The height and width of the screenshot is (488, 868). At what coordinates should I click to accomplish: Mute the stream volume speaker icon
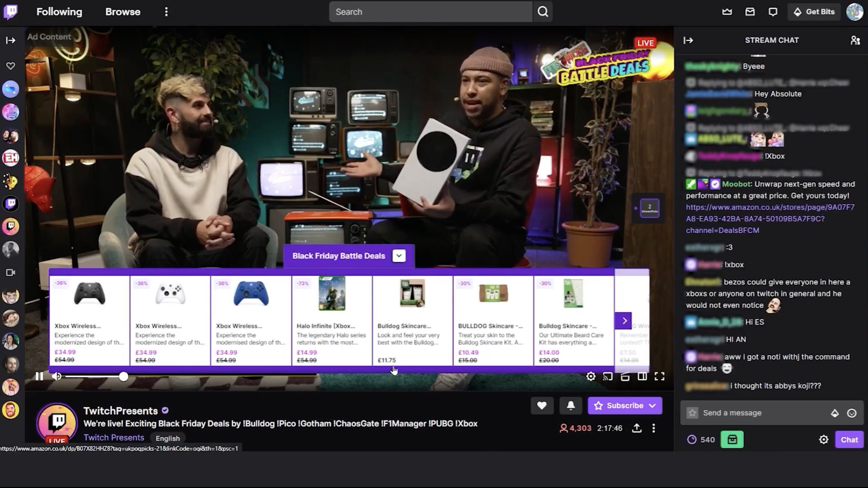[x=57, y=376]
